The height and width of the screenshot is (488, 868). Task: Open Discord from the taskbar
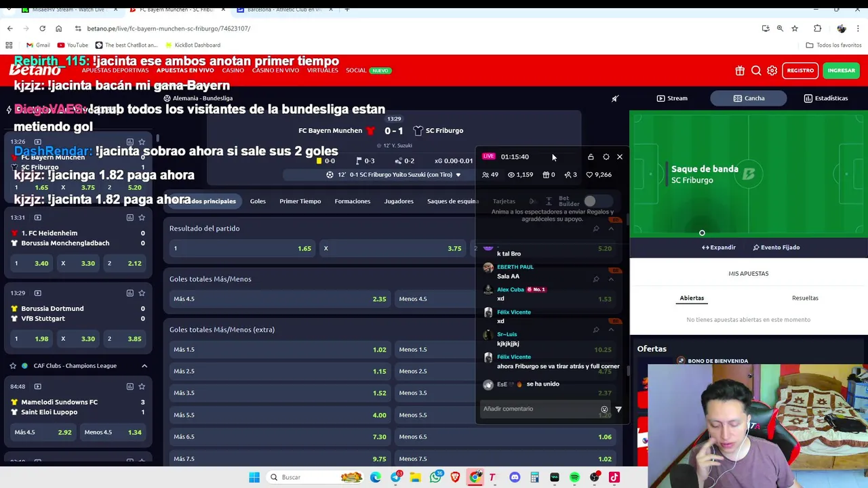[515, 477]
